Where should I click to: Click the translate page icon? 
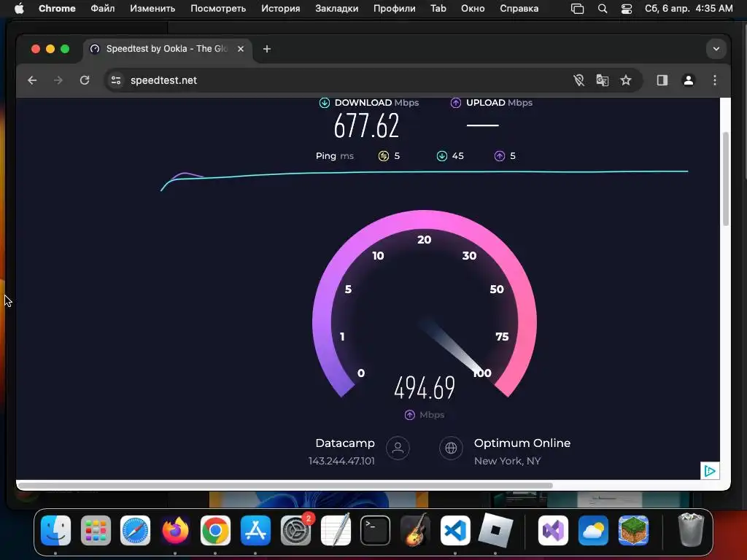point(602,80)
